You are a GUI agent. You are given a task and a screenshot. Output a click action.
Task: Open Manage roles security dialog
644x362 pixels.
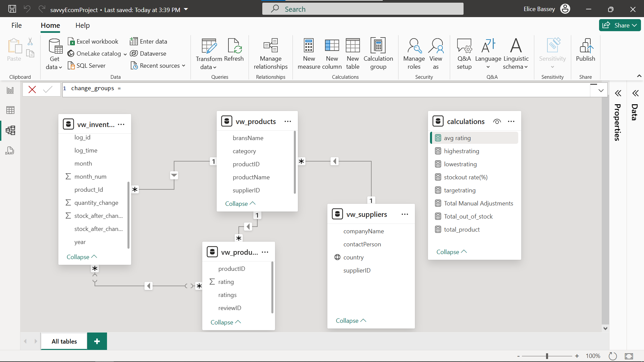[414, 54]
